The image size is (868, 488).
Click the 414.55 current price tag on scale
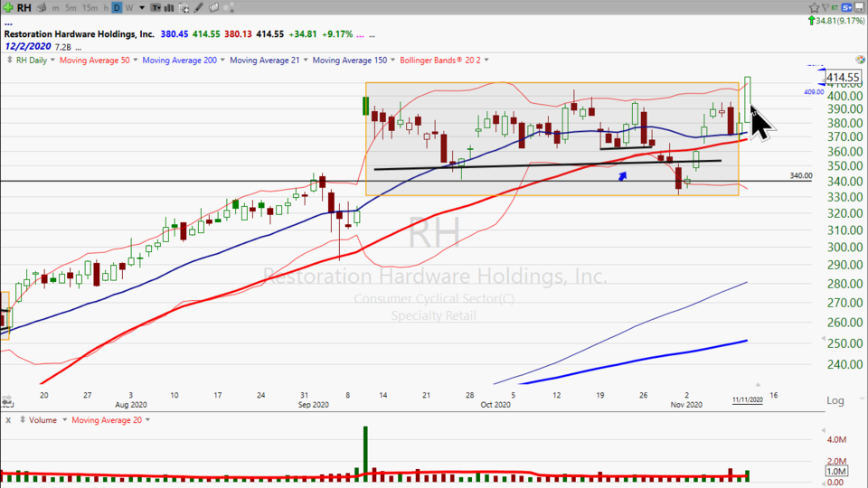pyautogui.click(x=843, y=78)
